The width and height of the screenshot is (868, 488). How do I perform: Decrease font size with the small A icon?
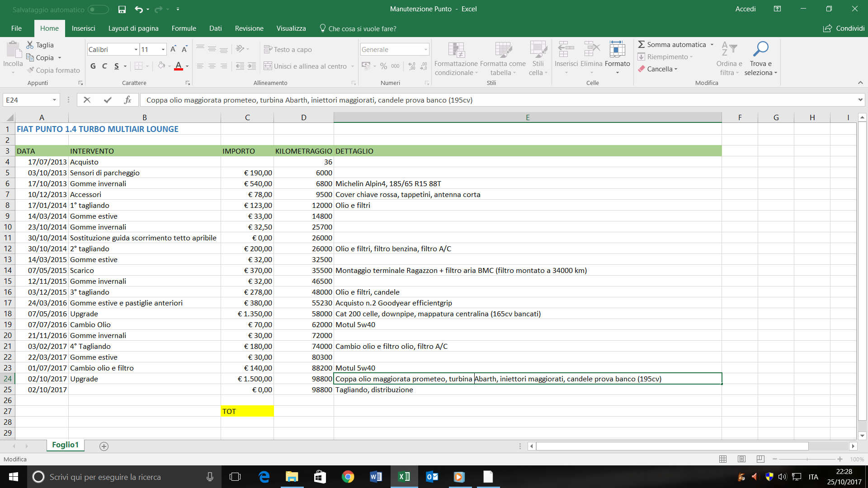click(184, 49)
